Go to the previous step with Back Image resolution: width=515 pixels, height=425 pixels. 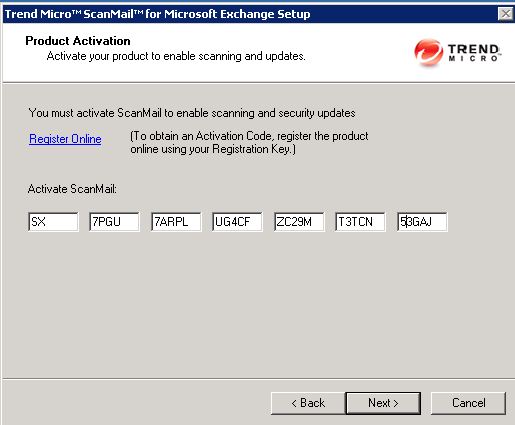coord(308,403)
